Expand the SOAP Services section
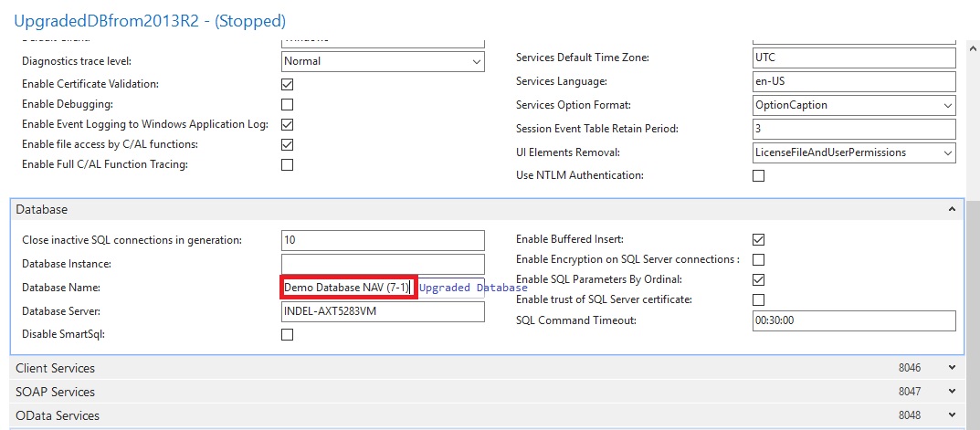The width and height of the screenshot is (980, 430). point(952,392)
